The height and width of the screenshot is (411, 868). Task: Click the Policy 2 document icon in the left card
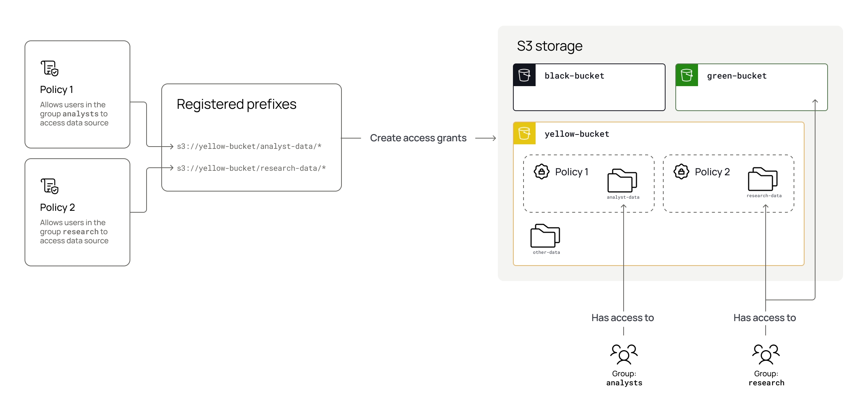tap(49, 186)
